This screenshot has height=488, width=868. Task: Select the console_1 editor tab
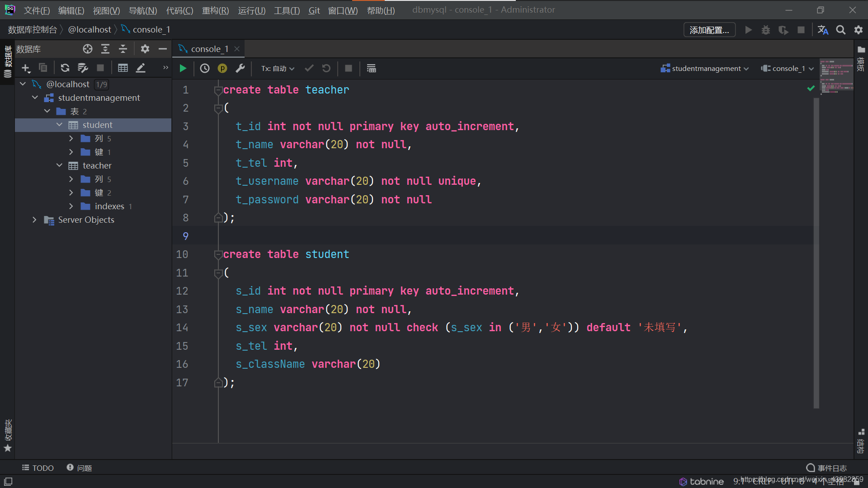point(209,49)
